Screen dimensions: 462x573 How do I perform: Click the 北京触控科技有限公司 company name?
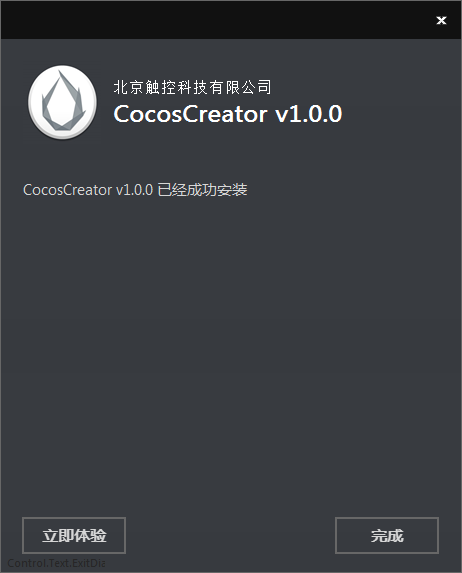192,87
